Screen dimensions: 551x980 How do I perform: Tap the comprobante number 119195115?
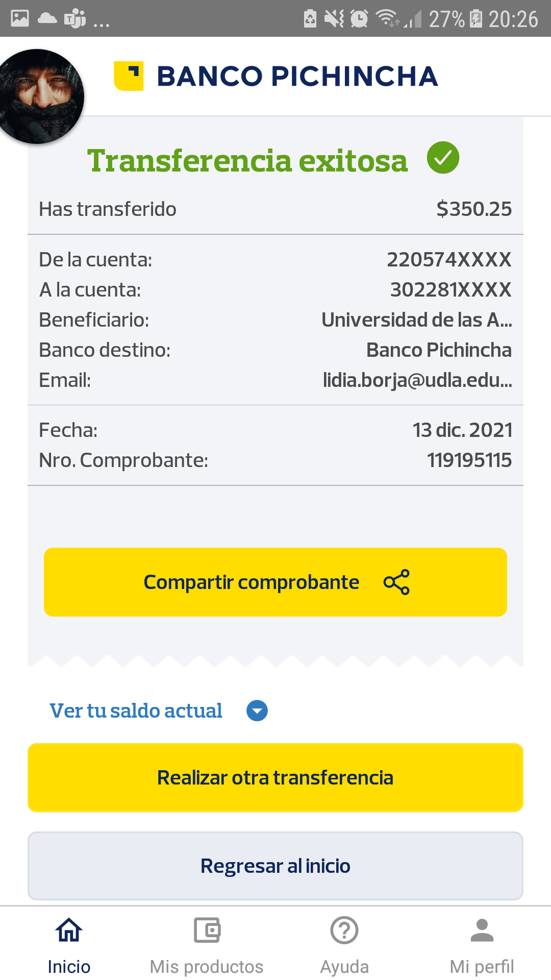tap(469, 460)
